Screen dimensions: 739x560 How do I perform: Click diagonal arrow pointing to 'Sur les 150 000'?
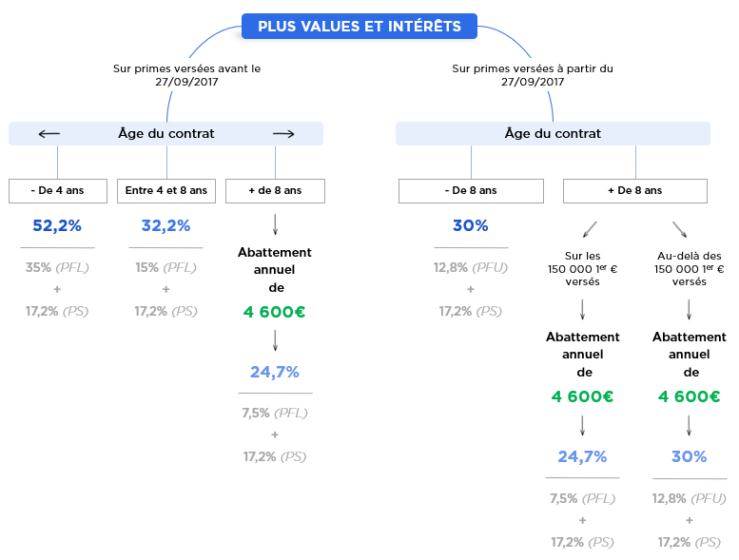[x=590, y=229]
